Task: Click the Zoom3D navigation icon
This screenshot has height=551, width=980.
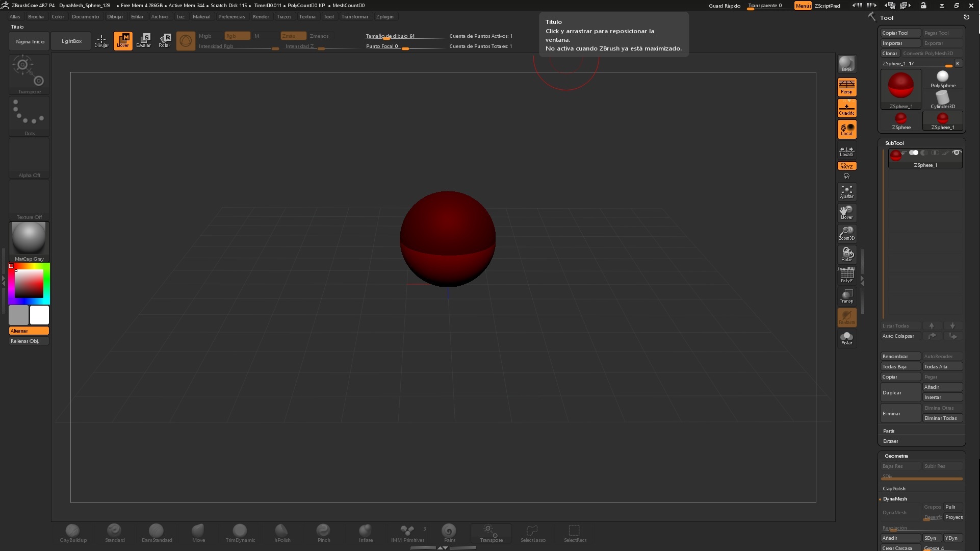Action: [846, 233]
